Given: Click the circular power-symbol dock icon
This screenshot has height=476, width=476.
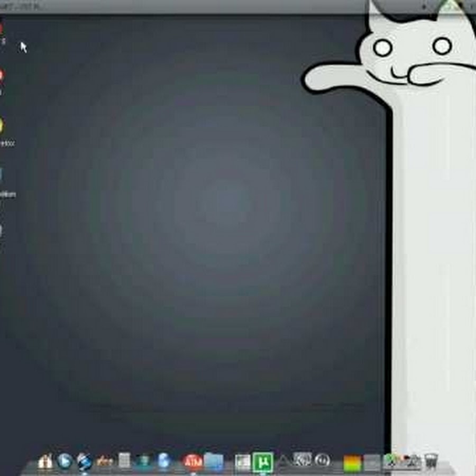Looking at the screenshot, I should (323, 461).
